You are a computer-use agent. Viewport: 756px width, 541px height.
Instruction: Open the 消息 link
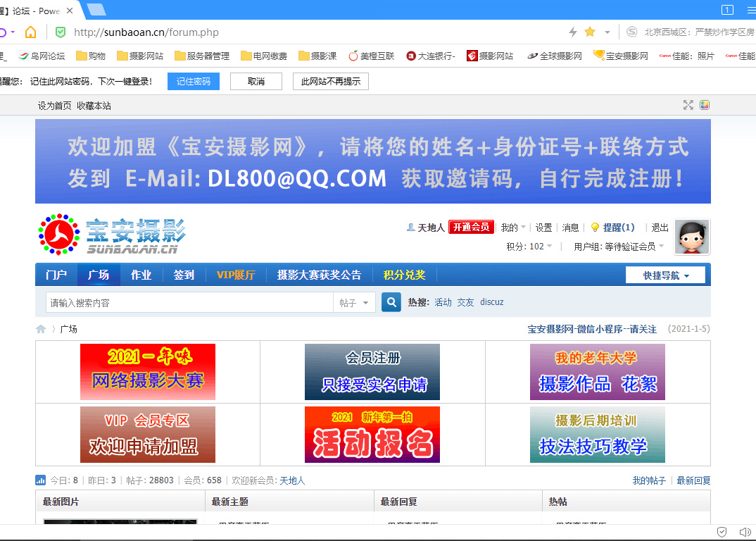tap(570, 228)
